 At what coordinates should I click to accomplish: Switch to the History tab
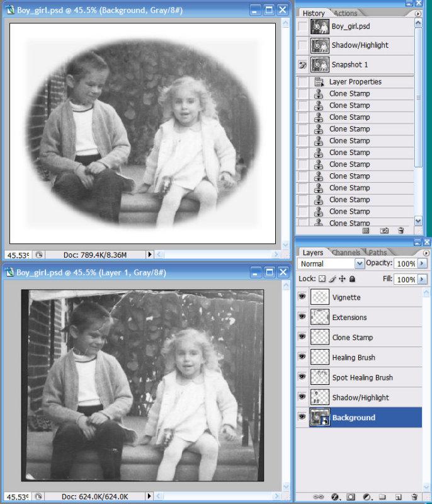click(314, 13)
